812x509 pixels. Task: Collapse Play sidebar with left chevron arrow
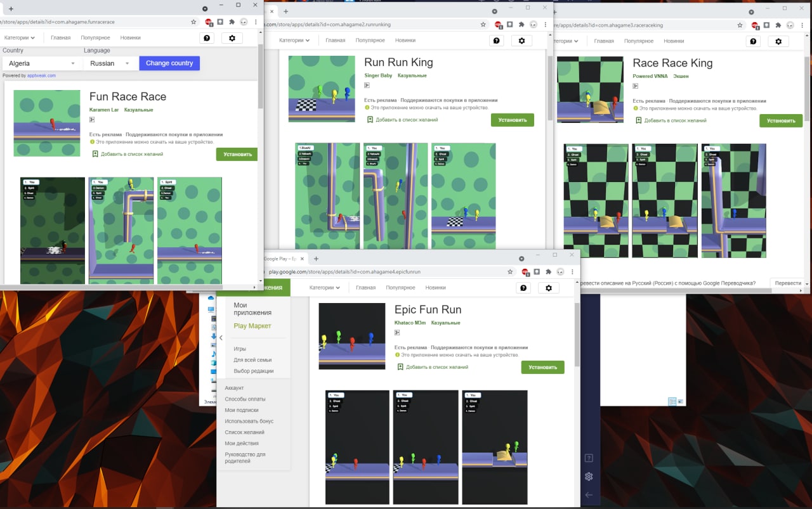point(221,338)
